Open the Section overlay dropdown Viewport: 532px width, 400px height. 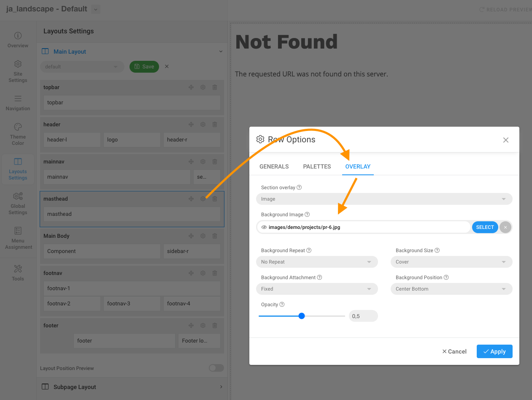pos(384,199)
